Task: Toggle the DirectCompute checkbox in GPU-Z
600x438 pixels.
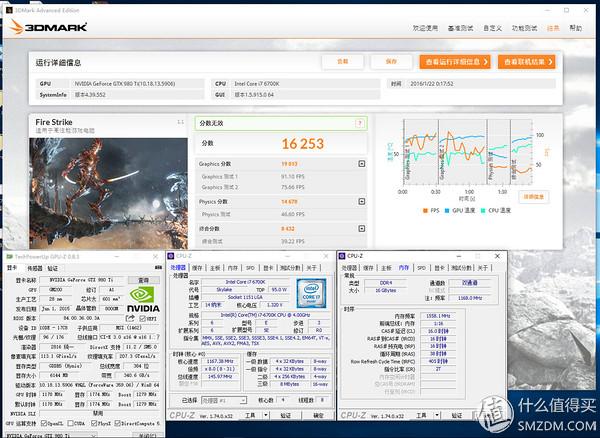Action: coord(117,423)
